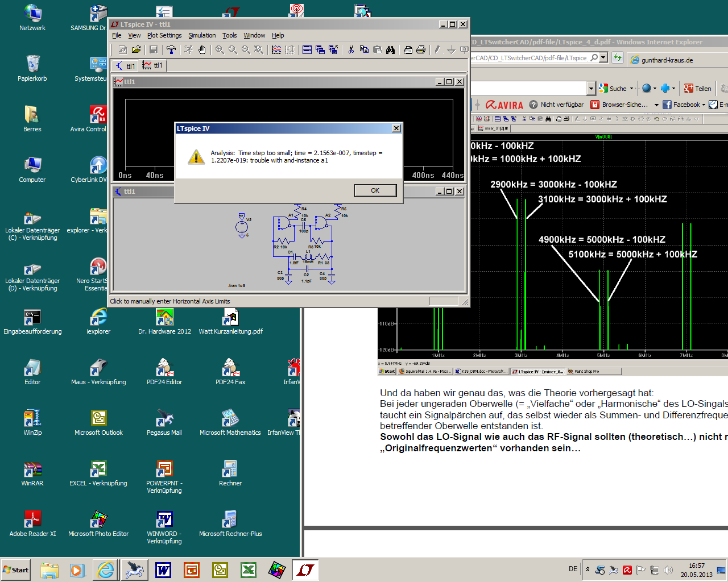Click the blue globe icon in Google toolbar
This screenshot has height=582, width=728.
pyautogui.click(x=647, y=88)
